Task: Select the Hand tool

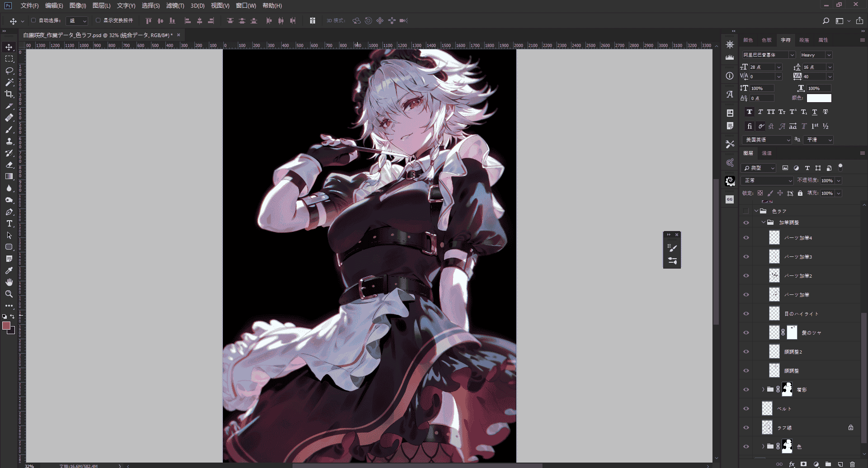Action: (x=9, y=282)
